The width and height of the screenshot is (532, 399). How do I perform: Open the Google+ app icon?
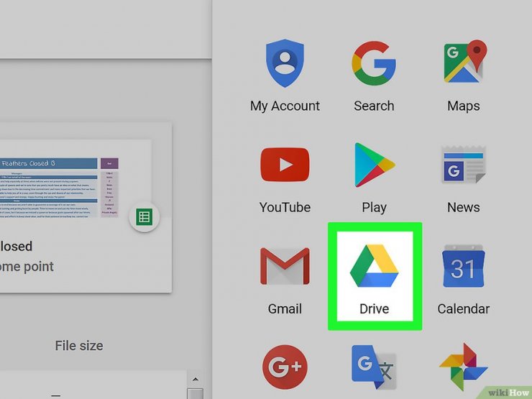pyautogui.click(x=285, y=367)
